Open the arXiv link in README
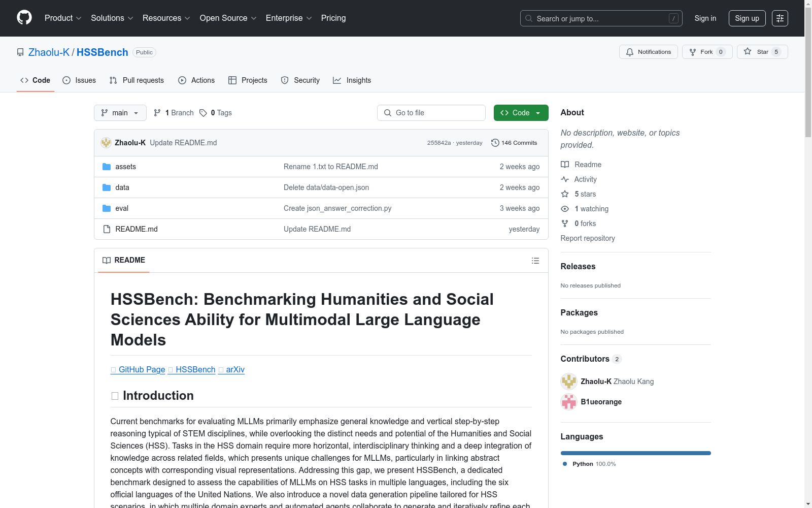This screenshot has width=812, height=508. pos(231,369)
